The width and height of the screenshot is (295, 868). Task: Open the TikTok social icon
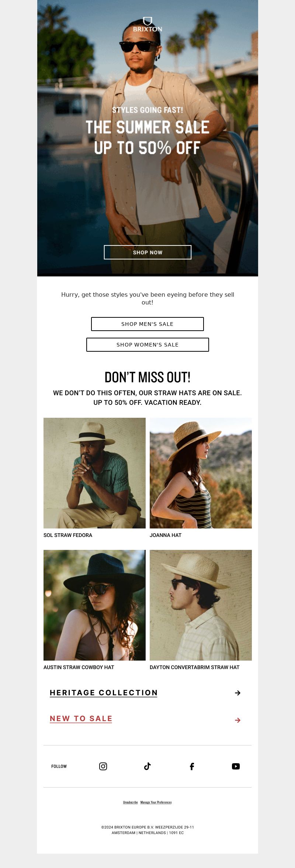(147, 766)
